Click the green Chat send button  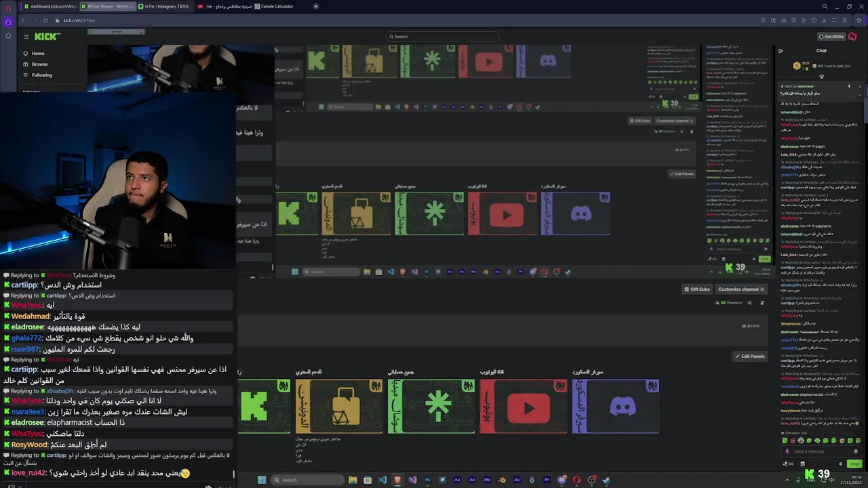click(854, 464)
